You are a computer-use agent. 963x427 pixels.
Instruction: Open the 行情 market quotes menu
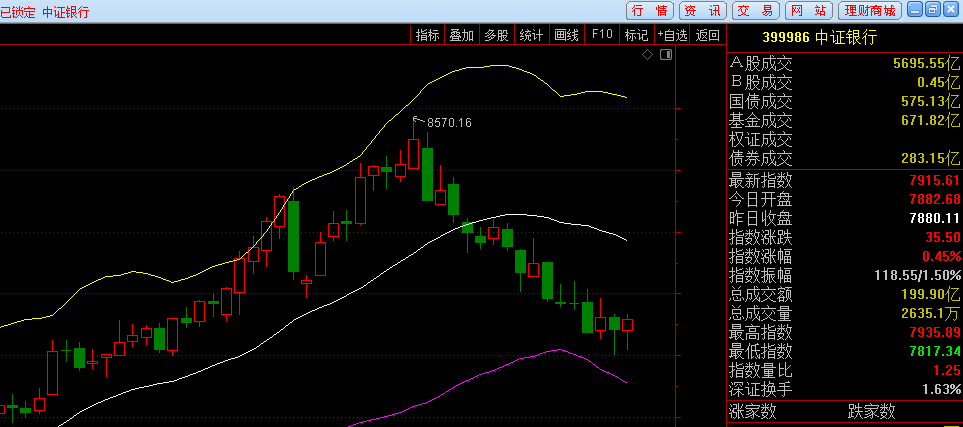tap(650, 10)
